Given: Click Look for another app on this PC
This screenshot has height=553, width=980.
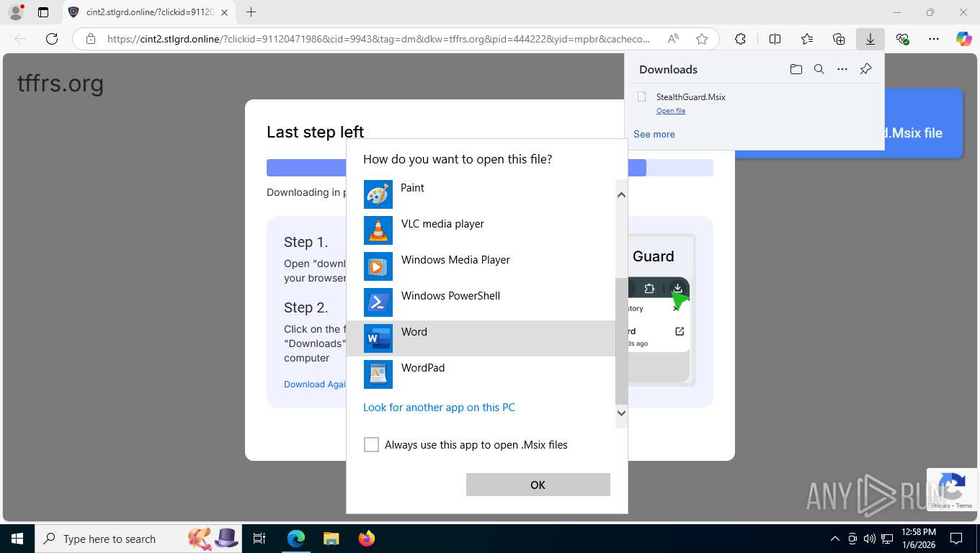Looking at the screenshot, I should coord(439,408).
